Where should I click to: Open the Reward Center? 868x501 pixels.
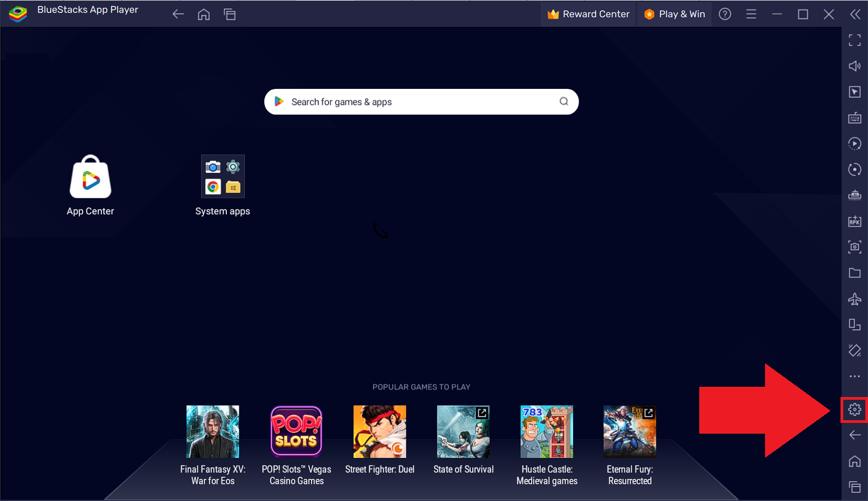(x=588, y=14)
